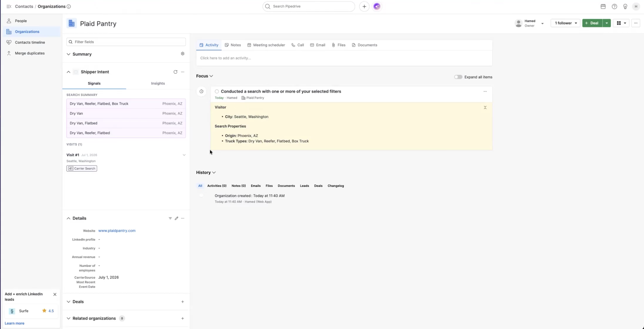The height and width of the screenshot is (329, 644).
Task: Click the Learn more link
Action: pos(14,323)
